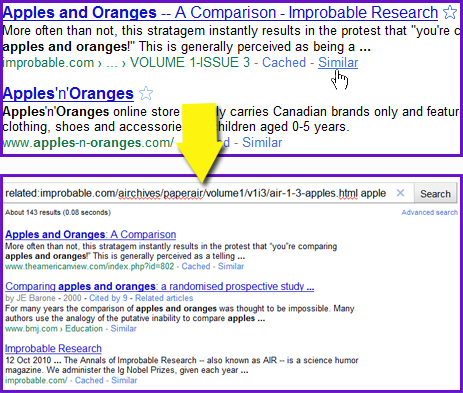Image resolution: width=463 pixels, height=393 pixels.
Task: Open Comparing apples and oranges randomised study
Action: (x=160, y=286)
